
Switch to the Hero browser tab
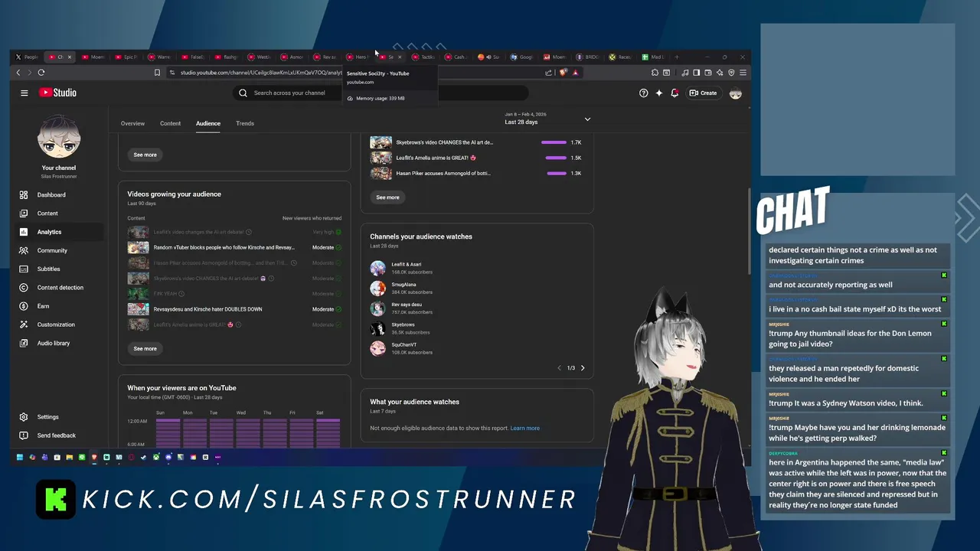tap(356, 57)
